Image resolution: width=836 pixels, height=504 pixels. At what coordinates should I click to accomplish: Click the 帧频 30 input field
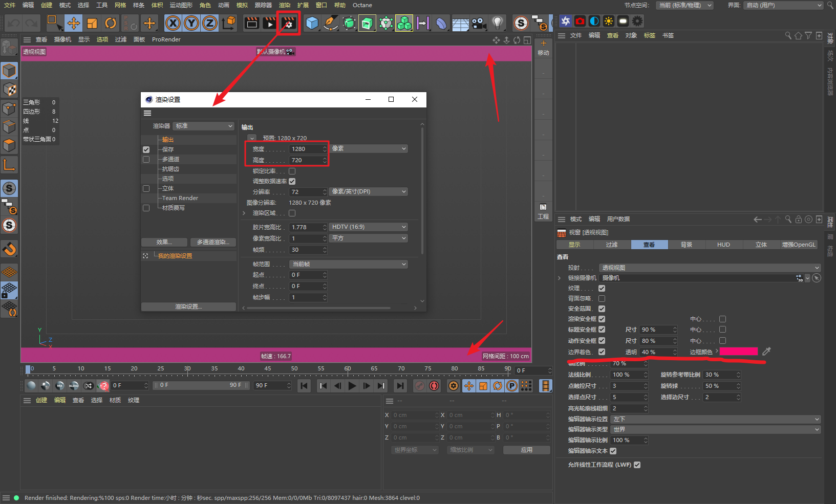point(307,250)
